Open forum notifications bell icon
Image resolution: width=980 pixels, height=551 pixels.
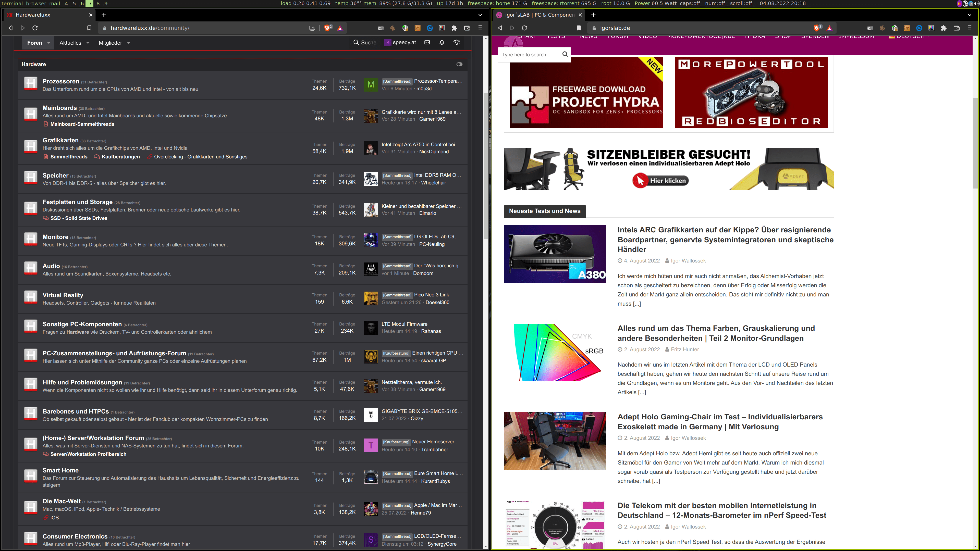pos(442,43)
